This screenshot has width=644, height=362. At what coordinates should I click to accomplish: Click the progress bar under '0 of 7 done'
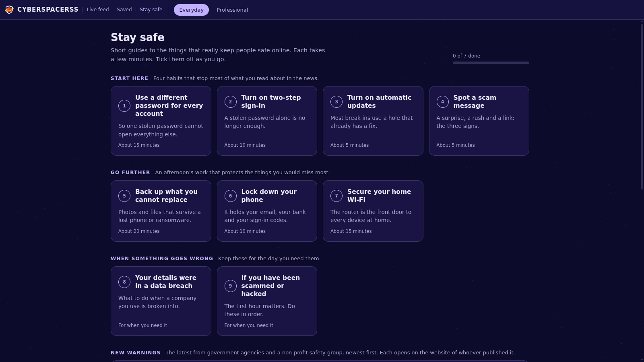[x=491, y=63]
